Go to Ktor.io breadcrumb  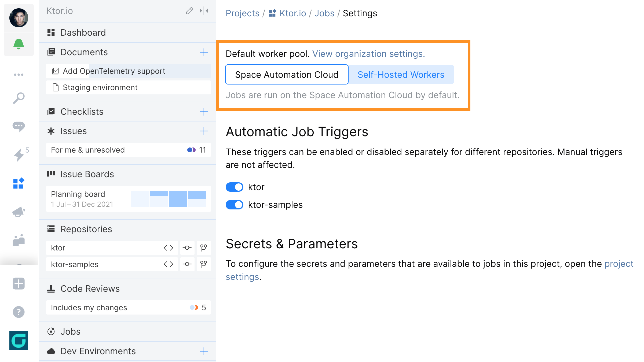(287, 13)
